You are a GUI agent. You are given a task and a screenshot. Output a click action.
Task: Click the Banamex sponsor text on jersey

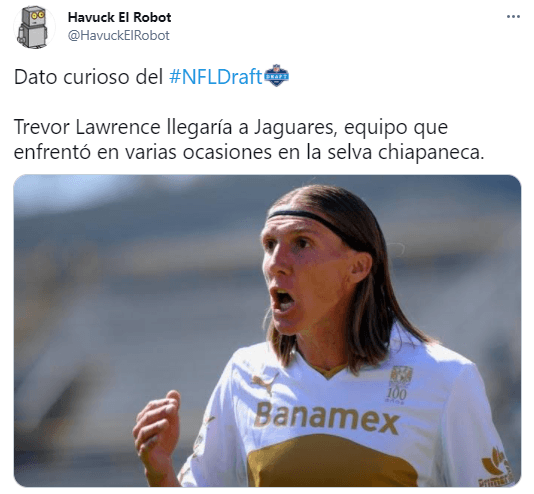pyautogui.click(x=326, y=419)
